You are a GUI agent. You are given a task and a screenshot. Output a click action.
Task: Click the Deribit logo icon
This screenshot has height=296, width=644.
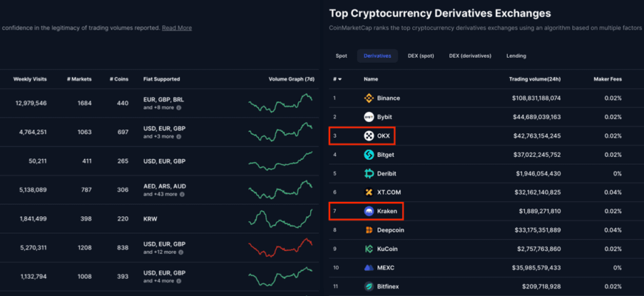(369, 174)
